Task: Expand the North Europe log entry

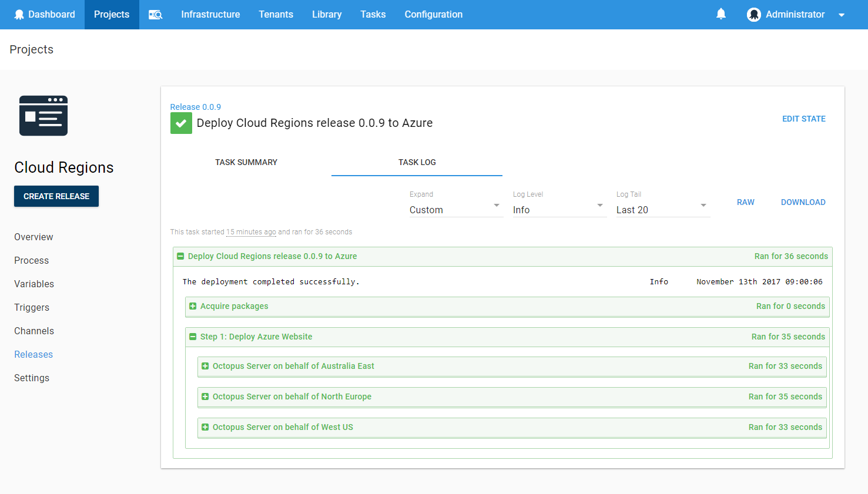Action: (x=205, y=396)
